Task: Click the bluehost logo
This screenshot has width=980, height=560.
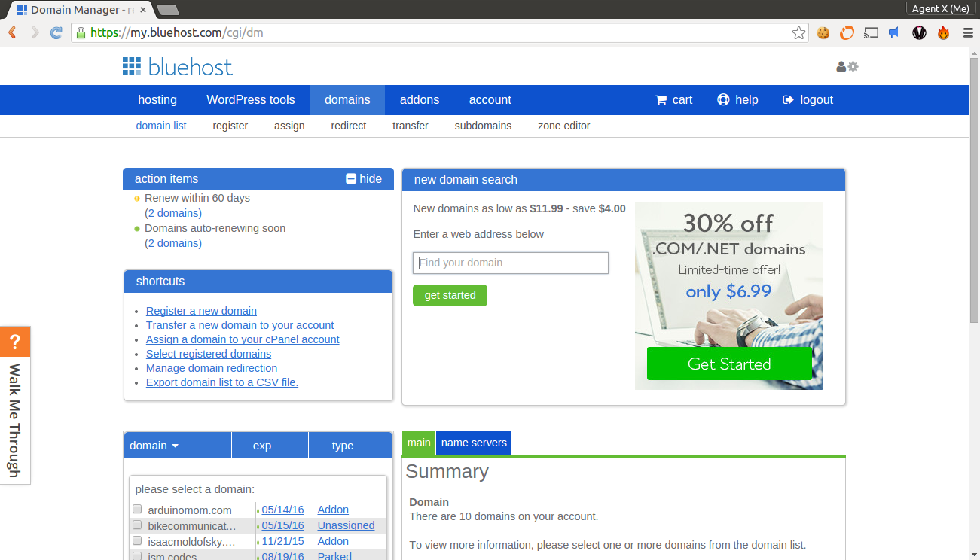Action: point(178,67)
